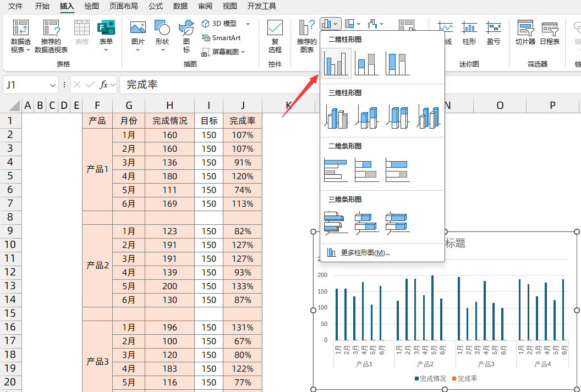Click the Insert Function fx button
The height and width of the screenshot is (392, 581).
click(x=103, y=85)
